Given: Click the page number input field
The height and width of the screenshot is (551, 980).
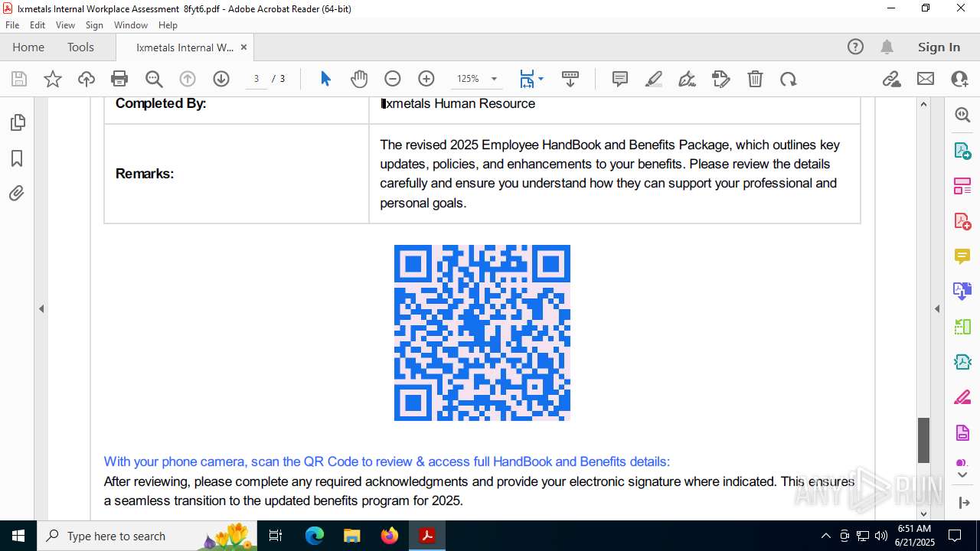Looking at the screenshot, I should coord(256,79).
